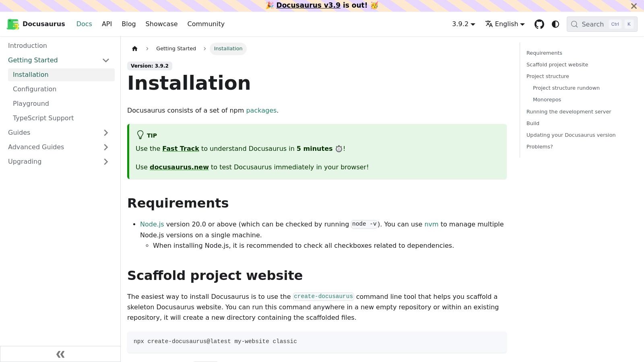Open the GitHub repository icon
Image resolution: width=644 pixels, height=362 pixels.
(x=539, y=24)
